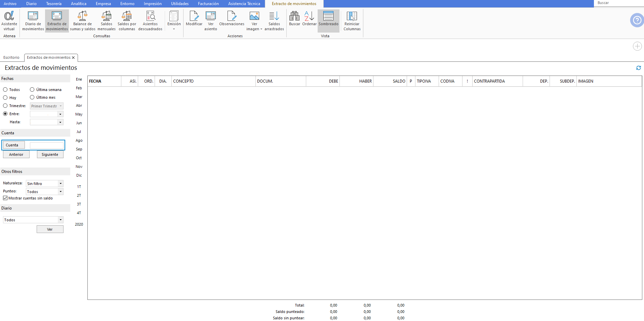The width and height of the screenshot is (644, 321).
Task: Select the 4T quarter shortcut
Action: [x=79, y=213]
